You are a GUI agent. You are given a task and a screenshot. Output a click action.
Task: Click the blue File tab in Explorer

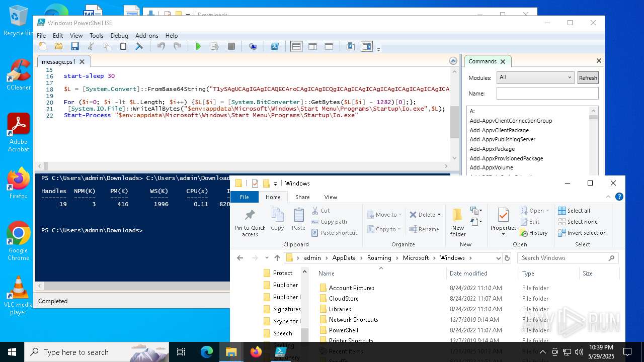click(x=245, y=197)
